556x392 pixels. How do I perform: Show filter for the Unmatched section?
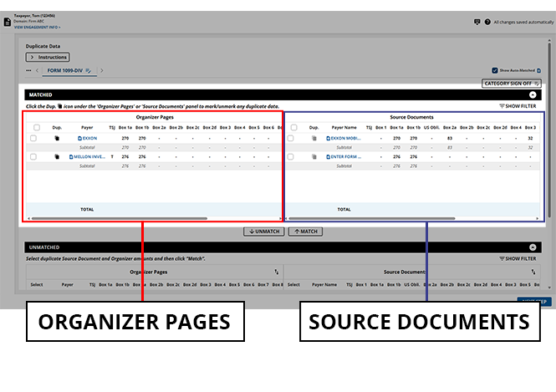point(518,259)
